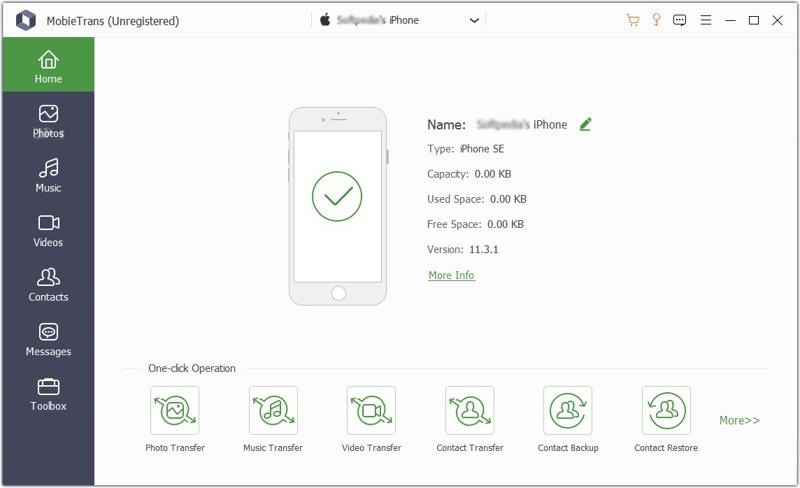Run the Contact Backup operation
Image resolution: width=800 pixels, height=488 pixels.
(x=568, y=410)
